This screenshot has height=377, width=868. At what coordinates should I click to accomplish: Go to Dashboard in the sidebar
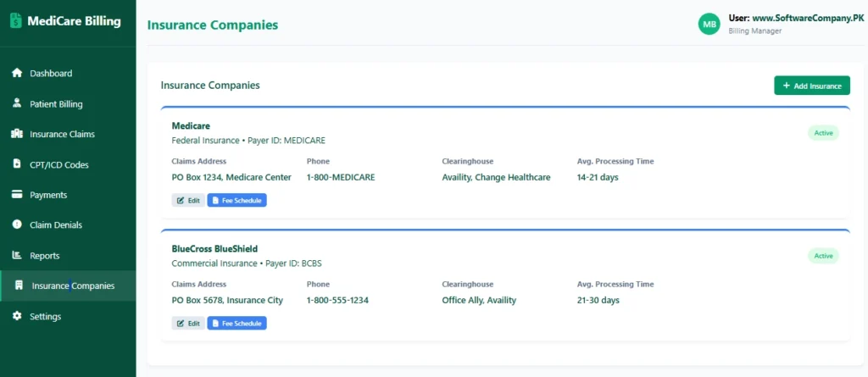(51, 74)
